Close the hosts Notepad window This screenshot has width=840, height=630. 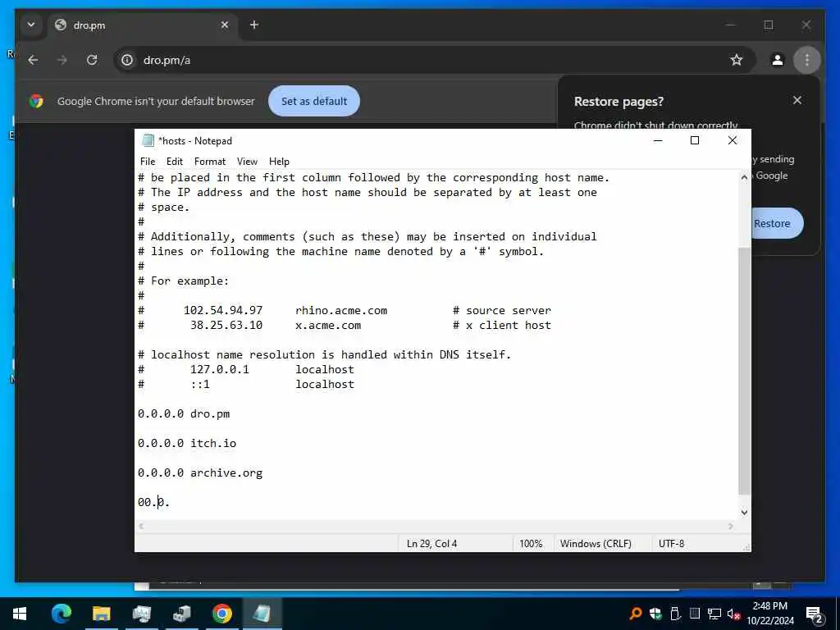pos(733,140)
